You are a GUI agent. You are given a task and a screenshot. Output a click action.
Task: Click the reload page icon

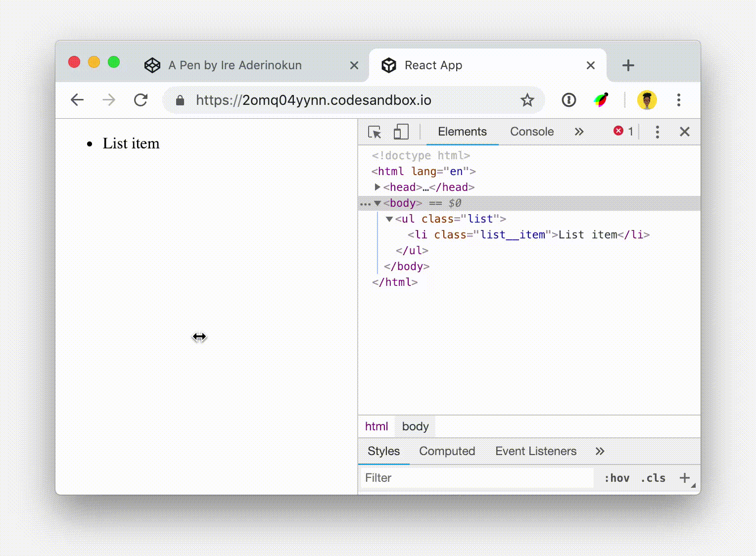(141, 100)
